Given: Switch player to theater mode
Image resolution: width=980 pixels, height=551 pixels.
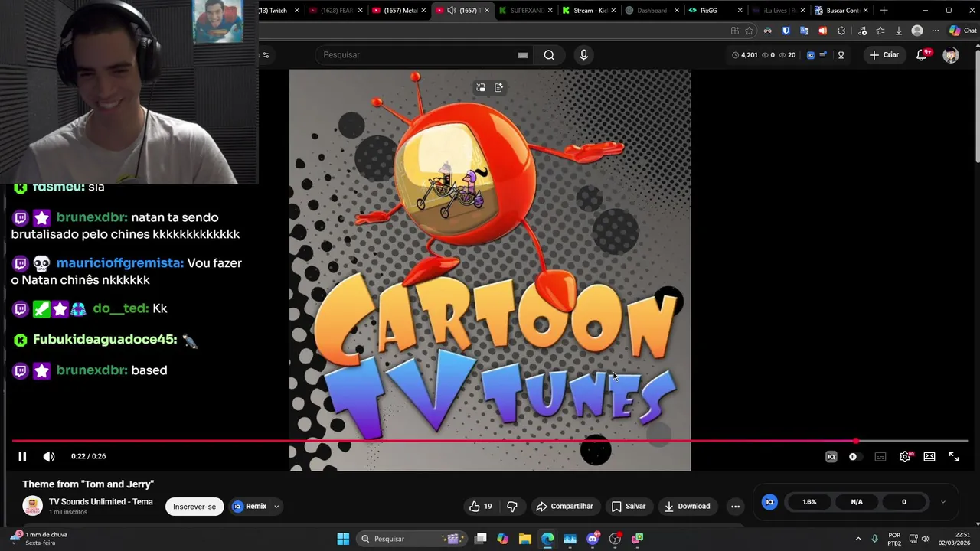Looking at the screenshot, I should click(x=929, y=457).
